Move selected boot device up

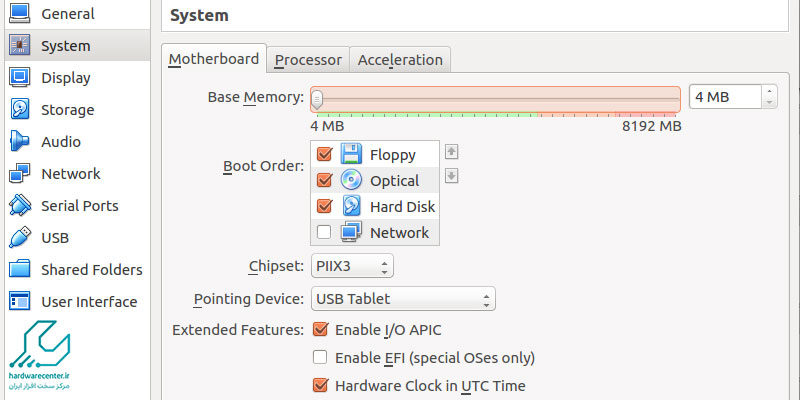click(451, 152)
